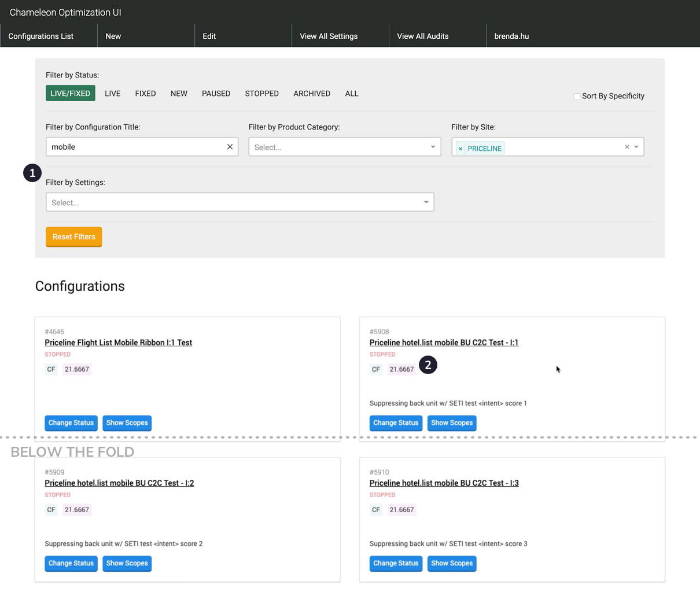The image size is (700, 592).
Task: Click the 21.6667 value on card #5908
Action: tap(401, 369)
